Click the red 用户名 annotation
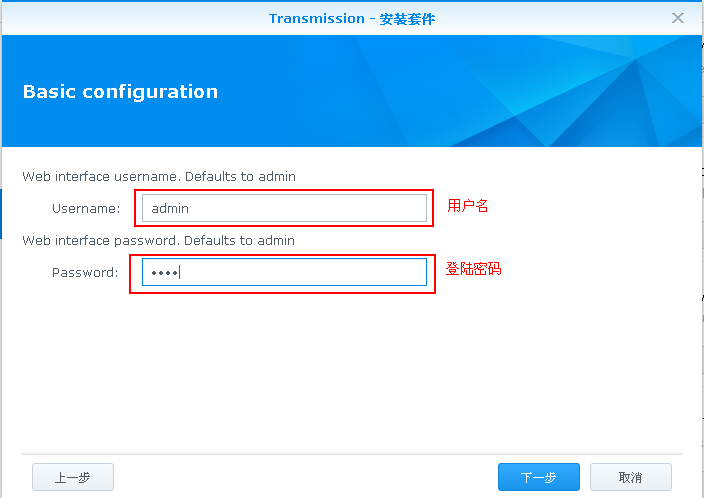The height and width of the screenshot is (498, 704). pos(467,206)
